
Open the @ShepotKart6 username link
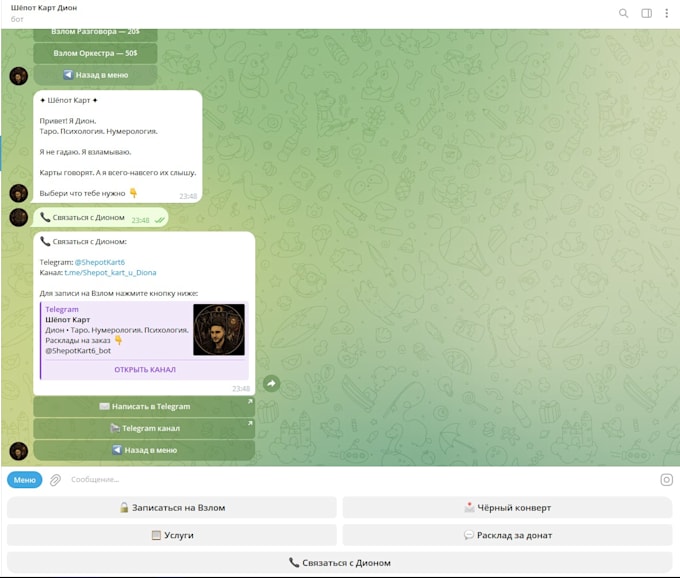[100, 262]
